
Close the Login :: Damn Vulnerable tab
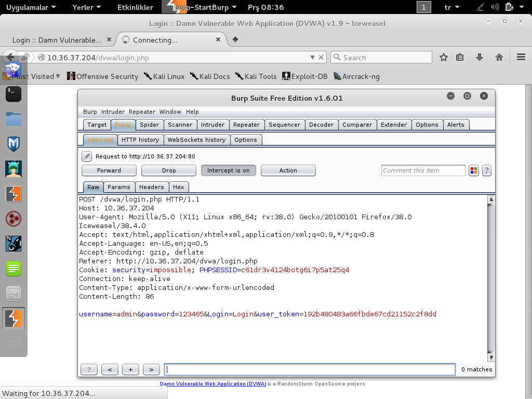click(x=109, y=39)
